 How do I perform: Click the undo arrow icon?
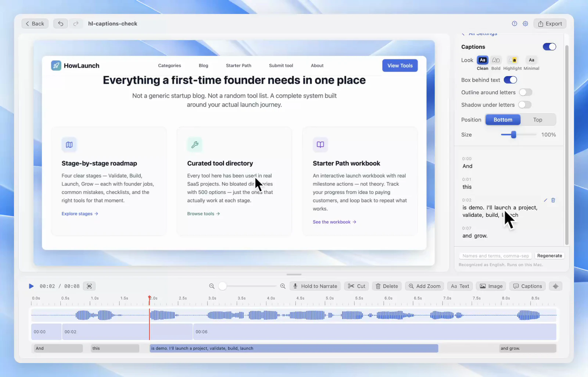61,24
